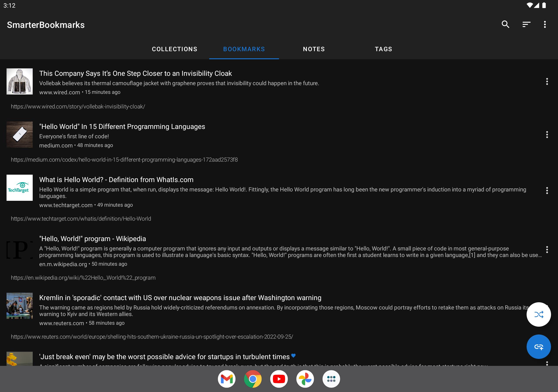558x392 pixels.
Task: Tap the shuffle random bookmark button
Action: click(539, 314)
